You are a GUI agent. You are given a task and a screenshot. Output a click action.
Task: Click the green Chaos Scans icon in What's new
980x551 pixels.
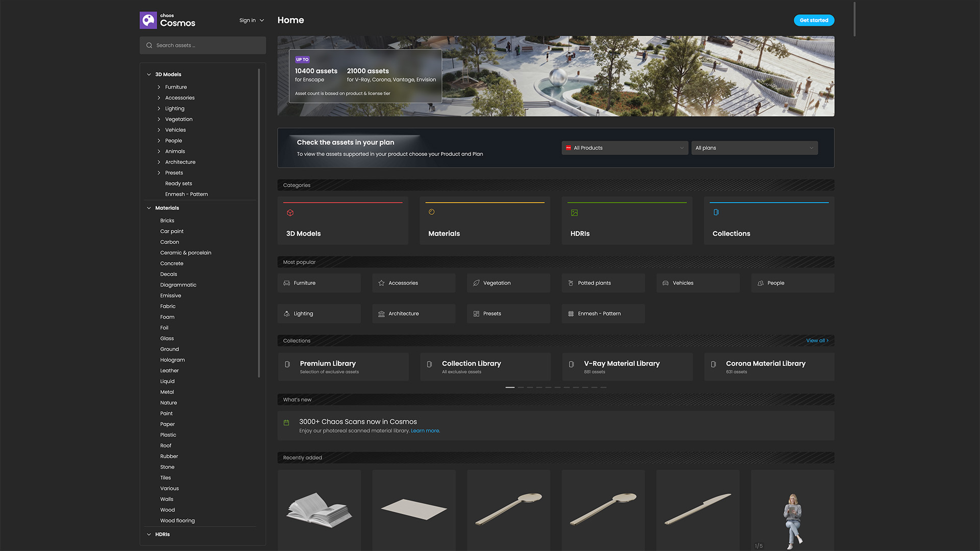(x=286, y=422)
